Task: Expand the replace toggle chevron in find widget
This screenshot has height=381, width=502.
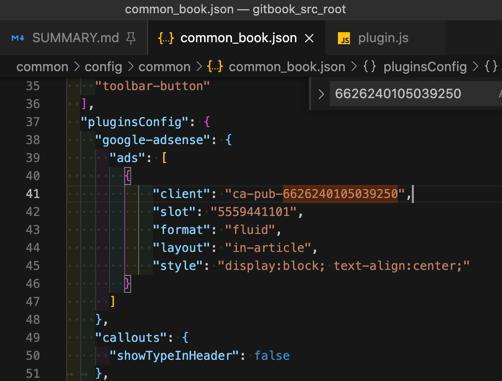Action: coord(321,94)
